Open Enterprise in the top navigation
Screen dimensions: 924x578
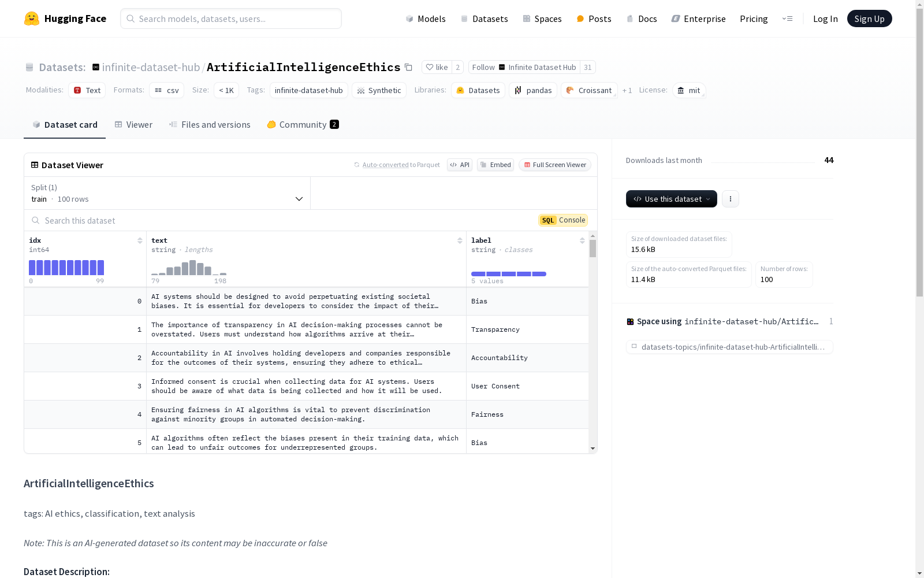pyautogui.click(x=698, y=18)
